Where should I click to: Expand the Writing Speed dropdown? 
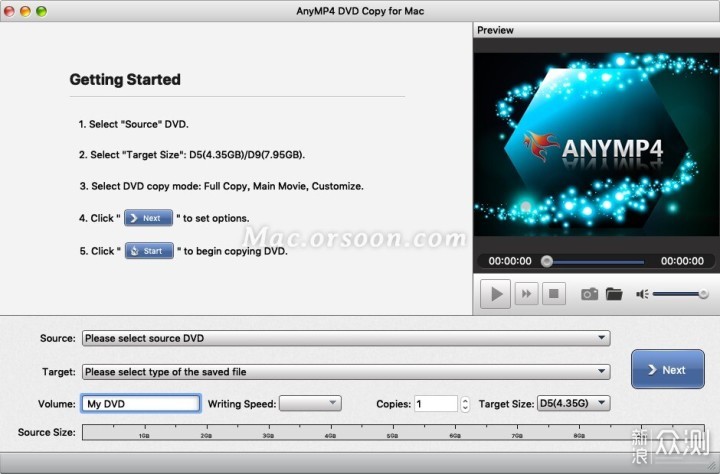[x=310, y=404]
